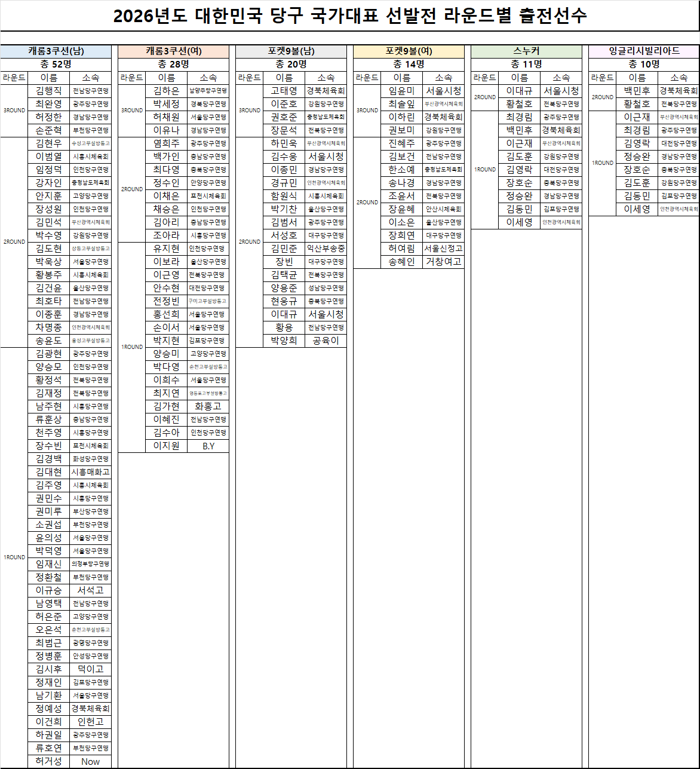Select player name cell 허정한

[x=48, y=117]
